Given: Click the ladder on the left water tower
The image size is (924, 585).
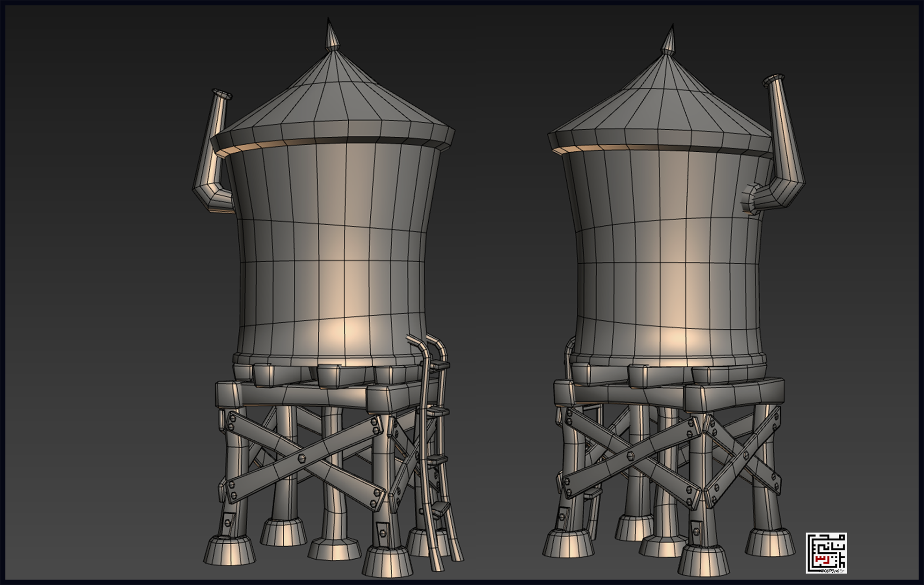Looking at the screenshot, I should (435, 452).
